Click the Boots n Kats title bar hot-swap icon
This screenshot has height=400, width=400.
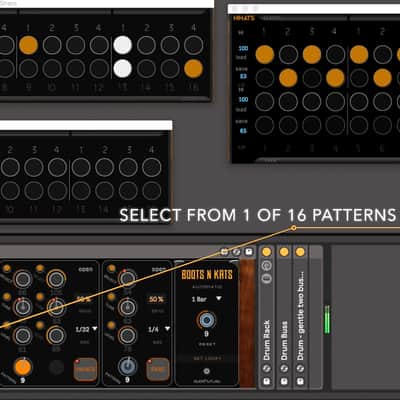236,252
